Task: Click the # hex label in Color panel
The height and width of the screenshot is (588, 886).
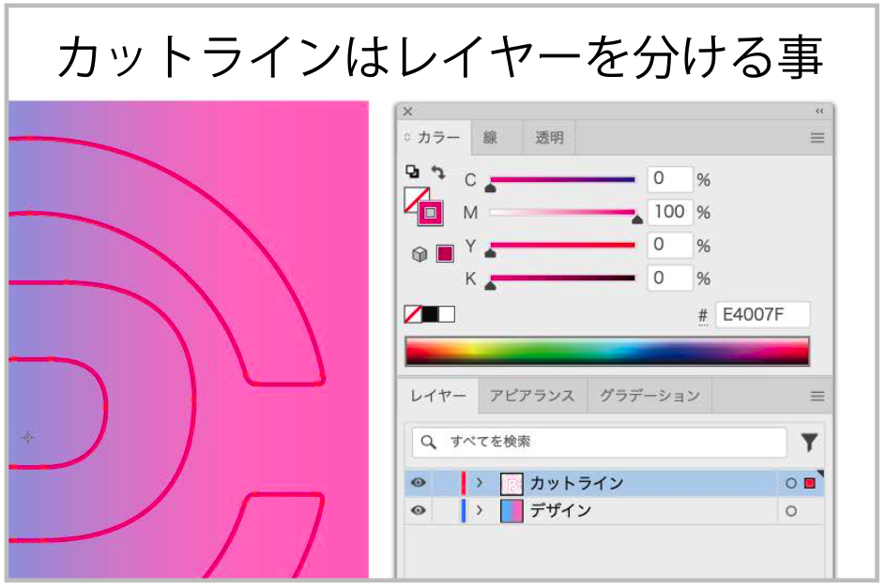Action: pyautogui.click(x=701, y=314)
